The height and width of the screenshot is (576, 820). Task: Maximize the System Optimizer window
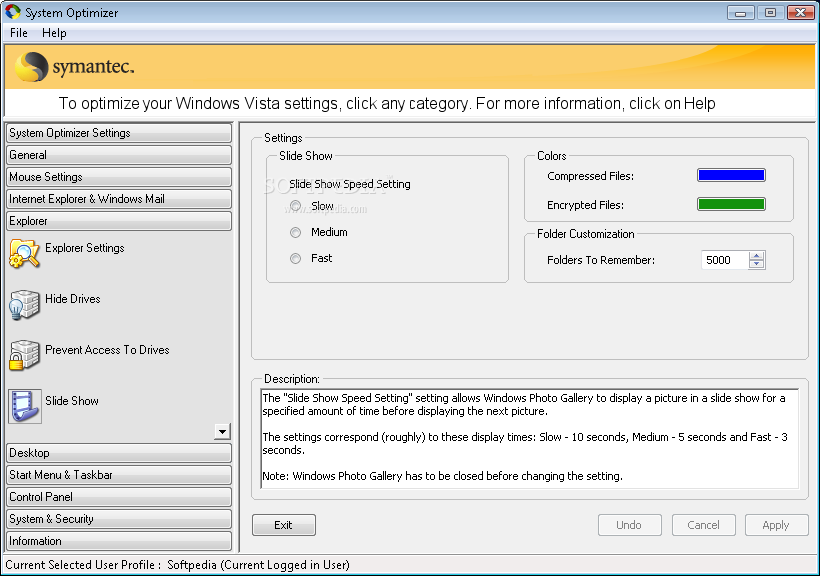click(x=770, y=13)
